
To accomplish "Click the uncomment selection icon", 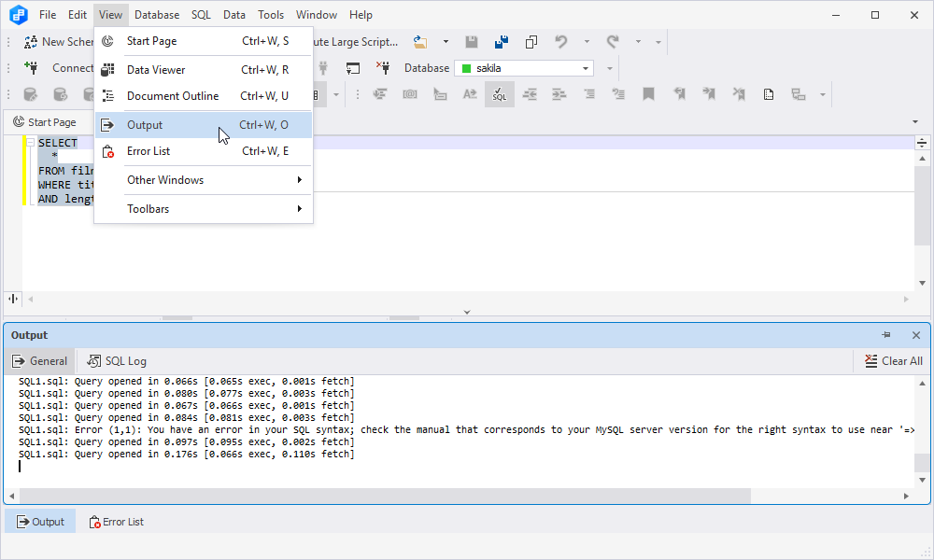I will (619, 94).
